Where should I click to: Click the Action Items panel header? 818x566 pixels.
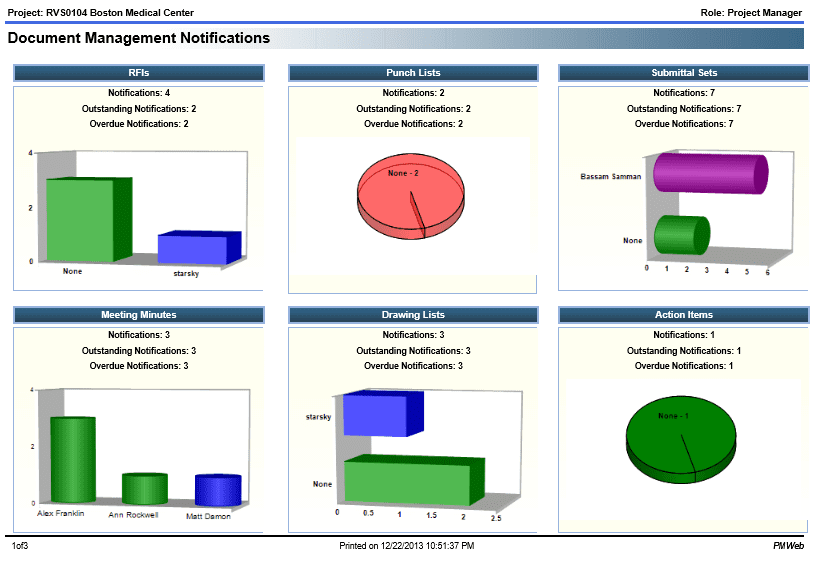point(684,315)
